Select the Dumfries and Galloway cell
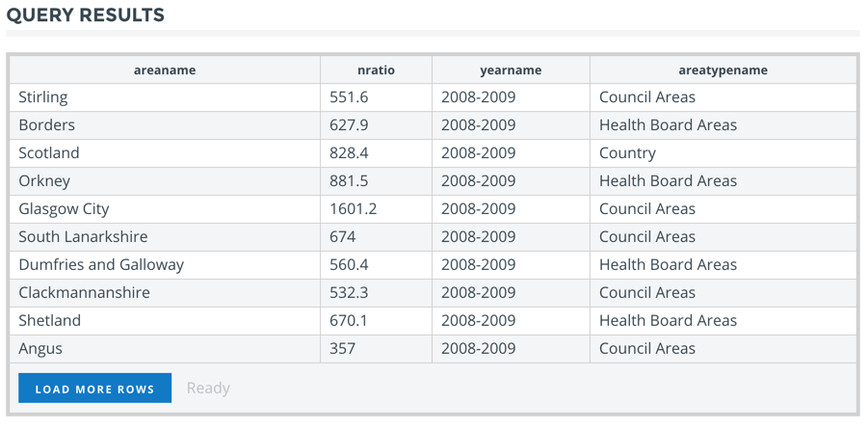 (165, 265)
